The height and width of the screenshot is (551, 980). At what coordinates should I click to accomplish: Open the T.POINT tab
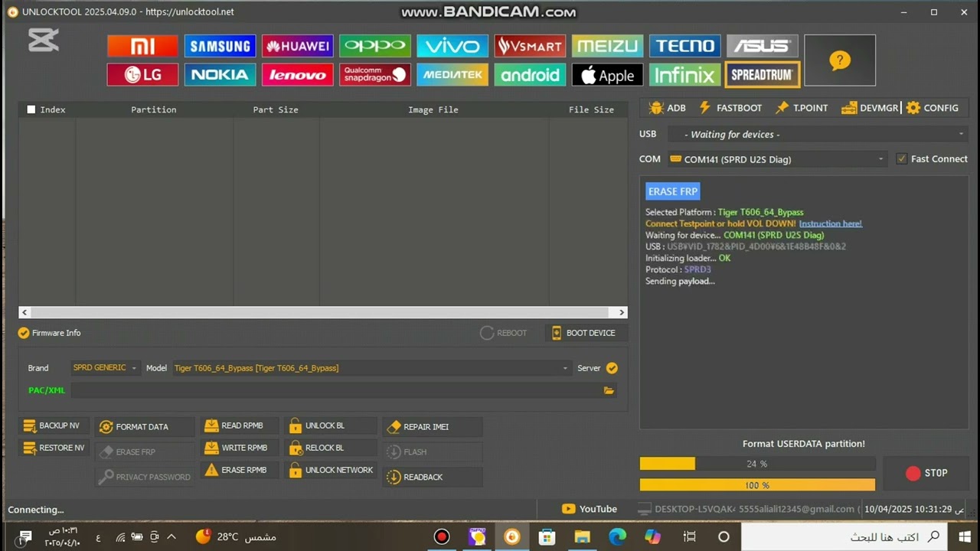coord(802,108)
